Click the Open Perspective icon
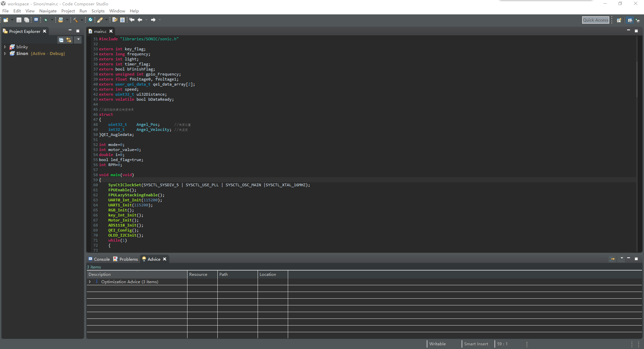 click(x=619, y=20)
